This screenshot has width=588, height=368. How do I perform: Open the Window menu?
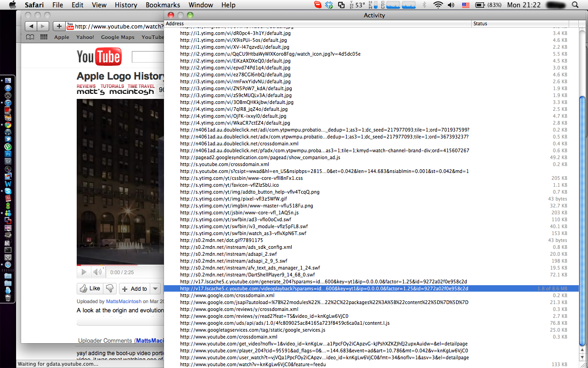[201, 5]
